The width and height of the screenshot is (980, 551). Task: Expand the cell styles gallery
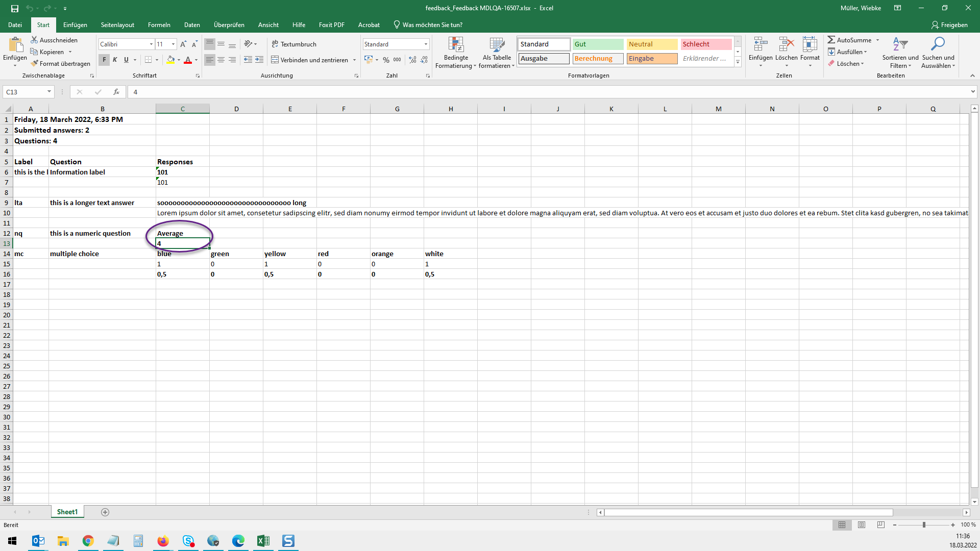tap(738, 62)
